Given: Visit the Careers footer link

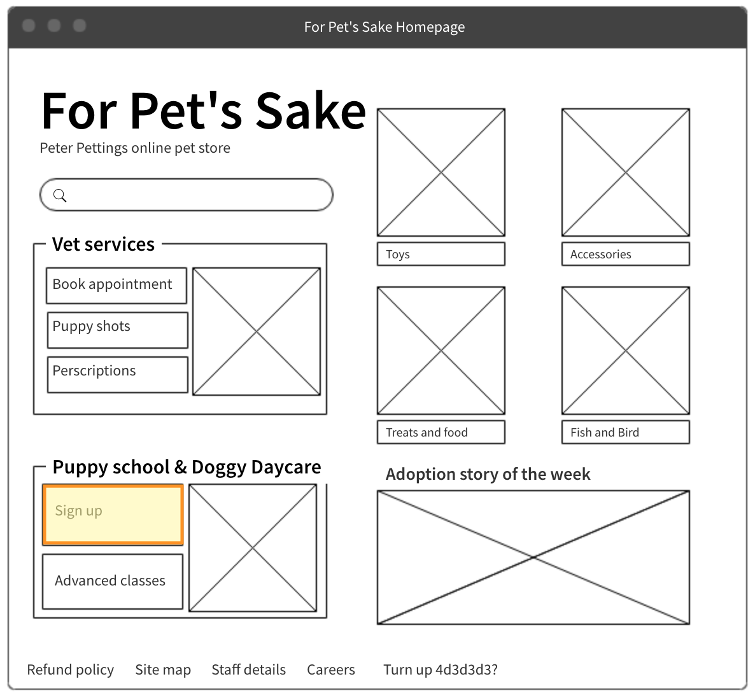Looking at the screenshot, I should pyautogui.click(x=330, y=669).
